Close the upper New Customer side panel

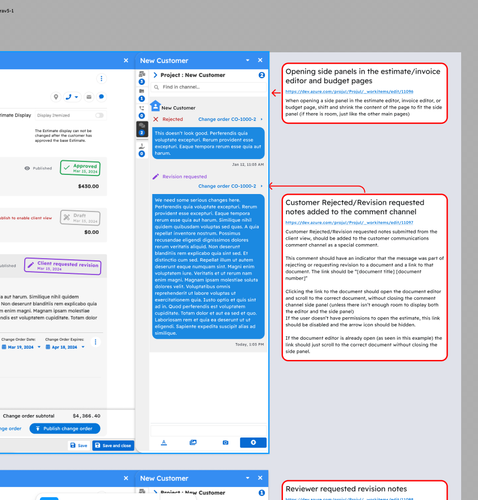point(260,60)
